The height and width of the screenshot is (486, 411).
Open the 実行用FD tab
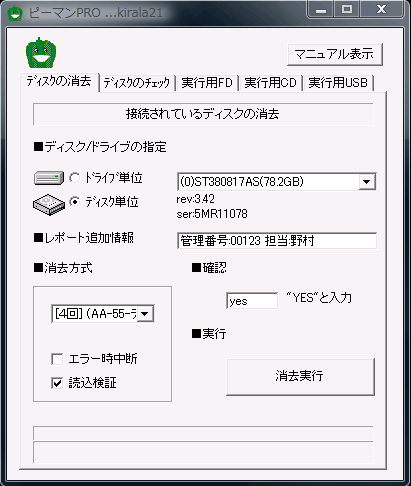(207, 82)
